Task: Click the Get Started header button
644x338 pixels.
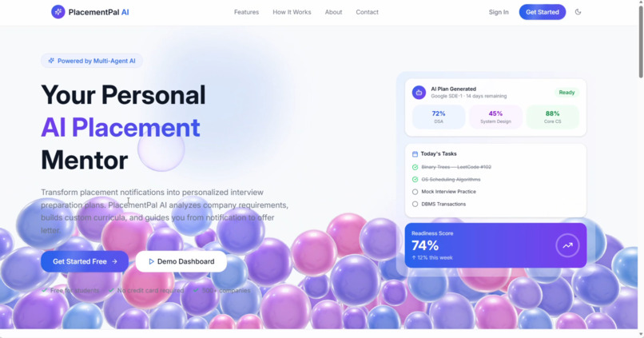Action: [543, 12]
